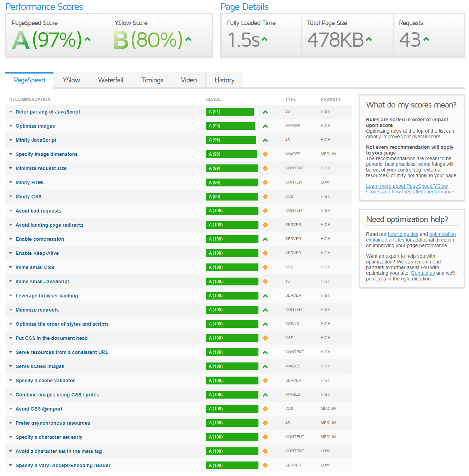The height and width of the screenshot is (476, 469).
Task: Open the Timings tab
Action: pos(152,80)
